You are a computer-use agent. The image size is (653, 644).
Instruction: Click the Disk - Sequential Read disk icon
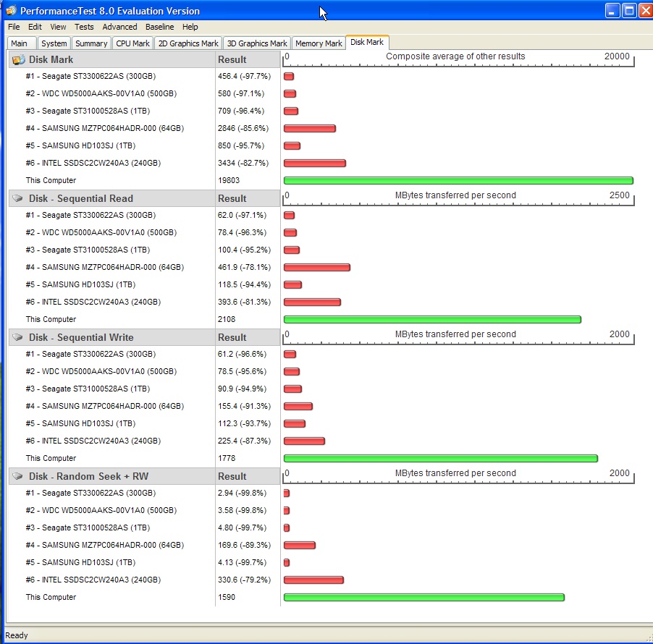click(x=17, y=198)
